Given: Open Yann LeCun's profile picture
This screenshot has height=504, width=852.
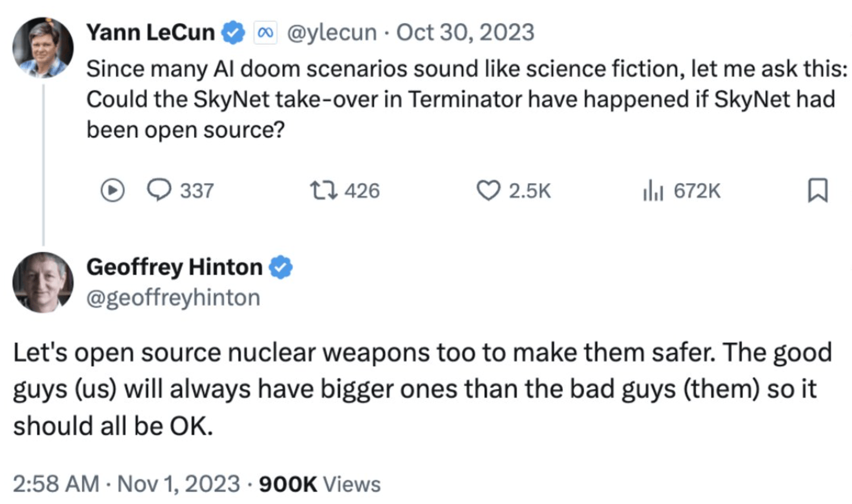Looking at the screenshot, I should [x=43, y=47].
